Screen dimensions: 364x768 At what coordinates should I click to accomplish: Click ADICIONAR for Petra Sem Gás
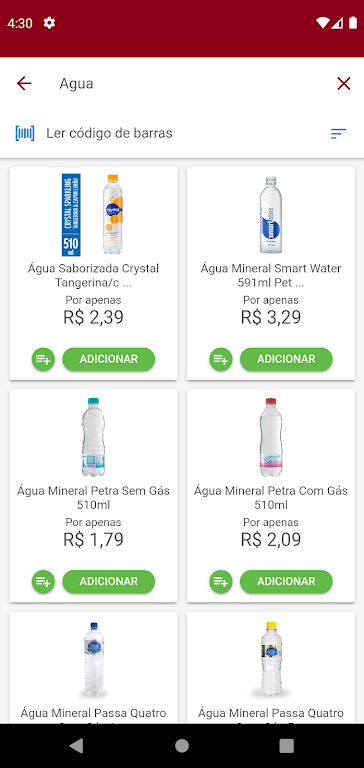(x=109, y=581)
